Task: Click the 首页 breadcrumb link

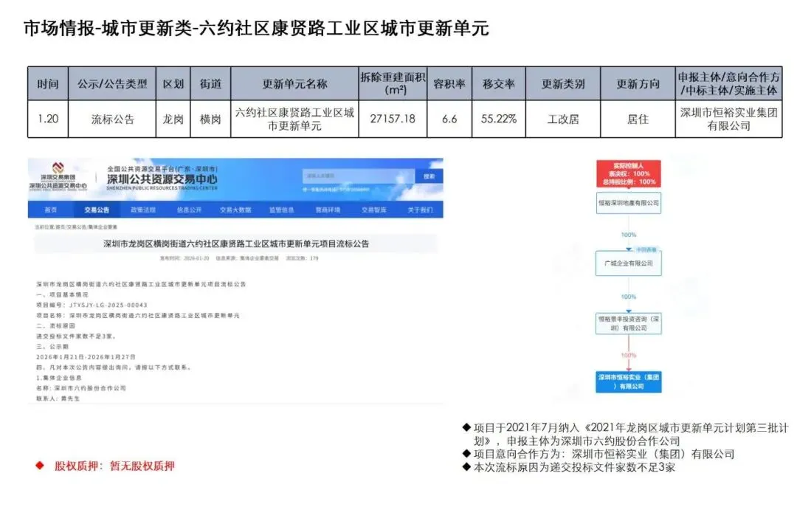Action: point(60,227)
